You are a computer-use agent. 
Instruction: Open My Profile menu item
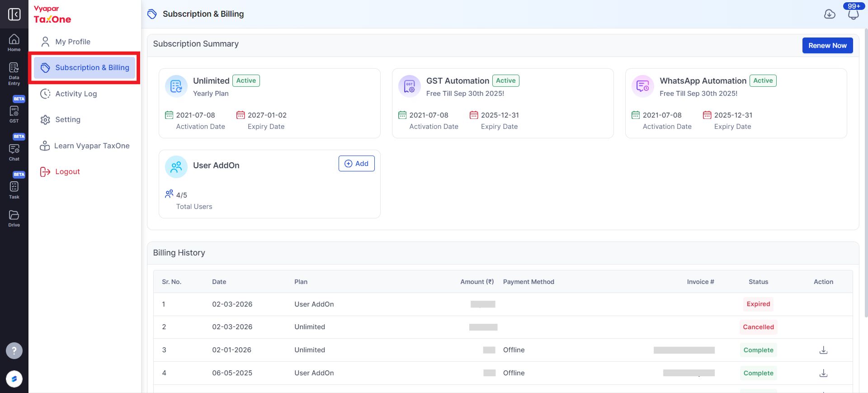pyautogui.click(x=85, y=42)
